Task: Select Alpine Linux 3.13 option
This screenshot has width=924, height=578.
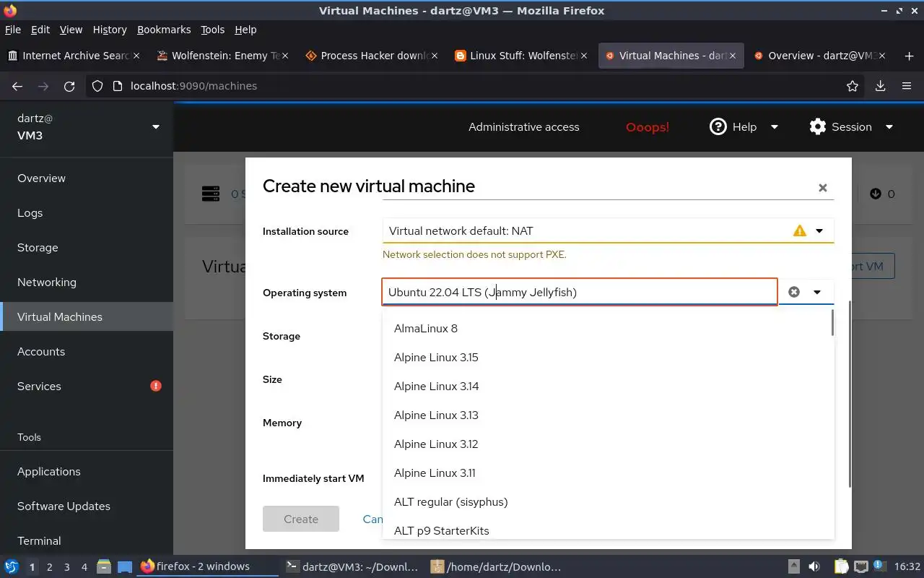Action: [608, 415]
